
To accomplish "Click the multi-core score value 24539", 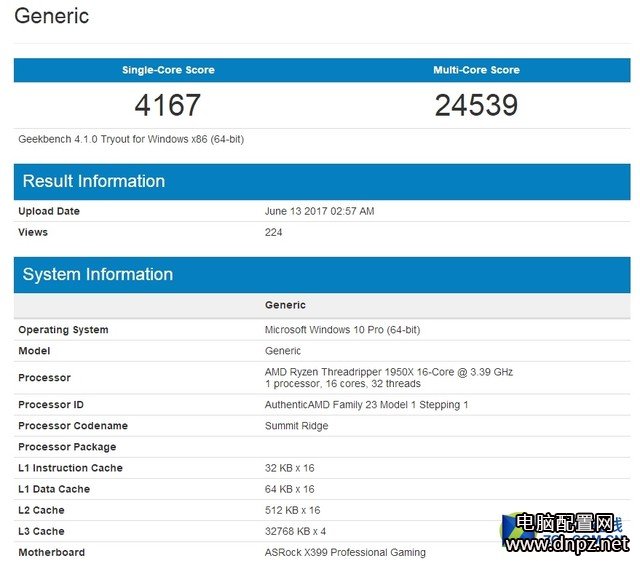I will (x=476, y=105).
